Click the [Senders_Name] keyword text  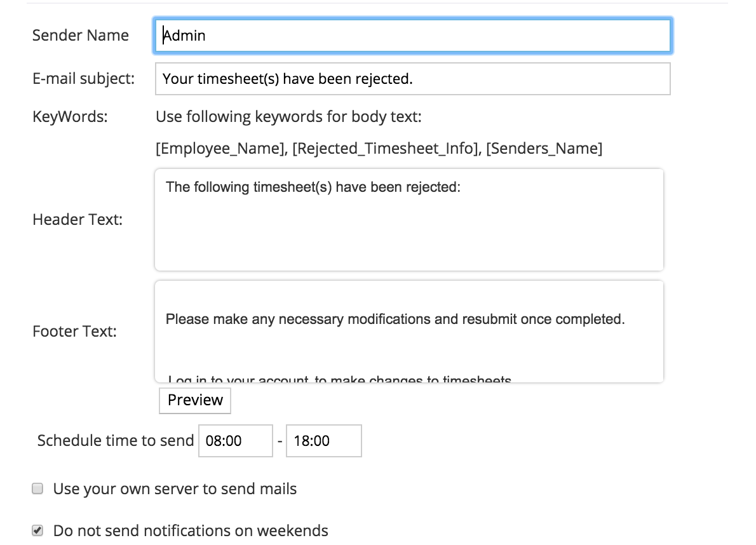pos(544,149)
